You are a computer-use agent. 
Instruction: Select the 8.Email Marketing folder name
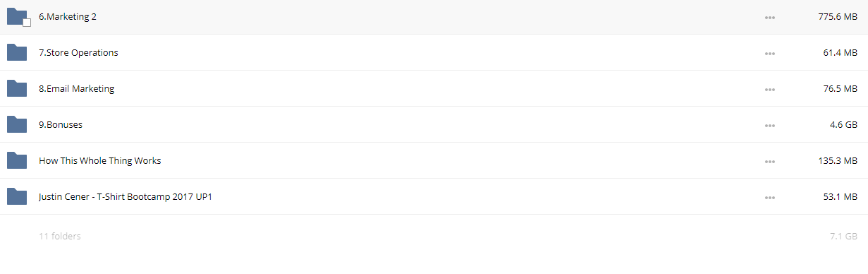76,89
